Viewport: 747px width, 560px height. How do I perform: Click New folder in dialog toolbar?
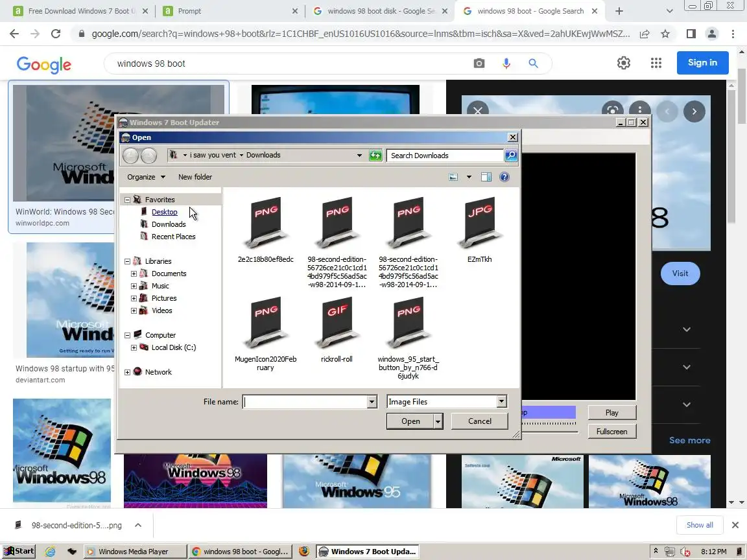pos(195,177)
